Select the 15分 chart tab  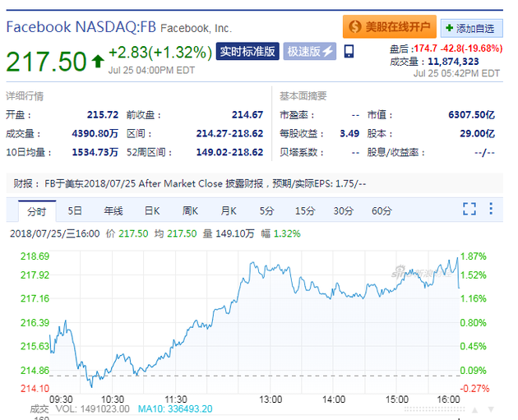pos(305,210)
